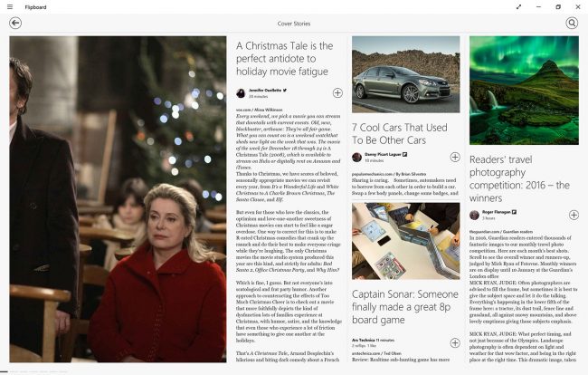Image resolution: width=588 pixels, height=375 pixels.
Task: Flip the Christmas Tale story with plus icon
Action: click(x=337, y=92)
